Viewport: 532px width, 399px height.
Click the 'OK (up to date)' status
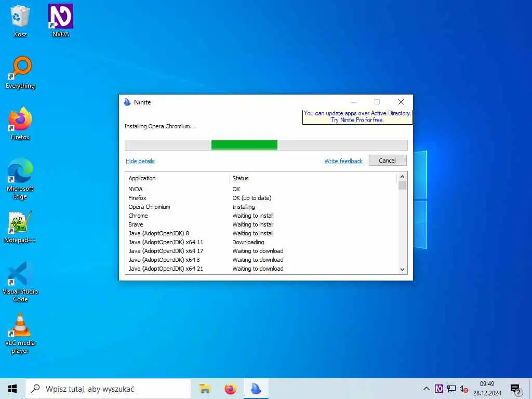252,198
